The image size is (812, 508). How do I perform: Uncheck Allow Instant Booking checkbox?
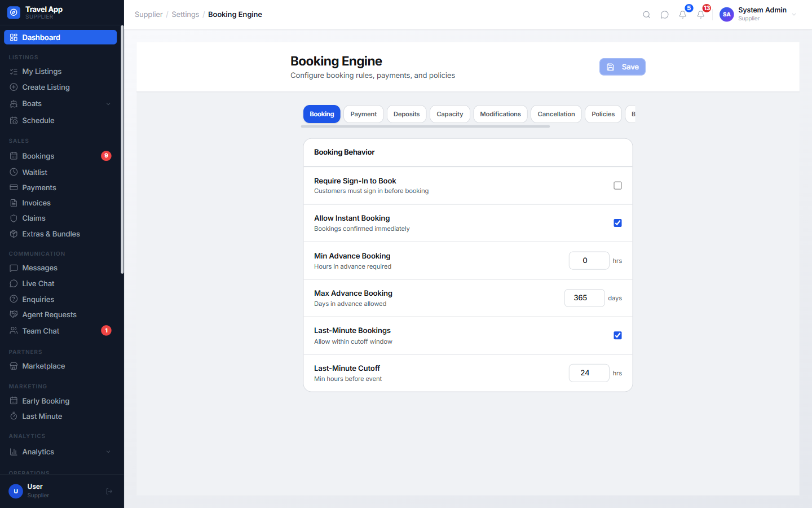(617, 223)
